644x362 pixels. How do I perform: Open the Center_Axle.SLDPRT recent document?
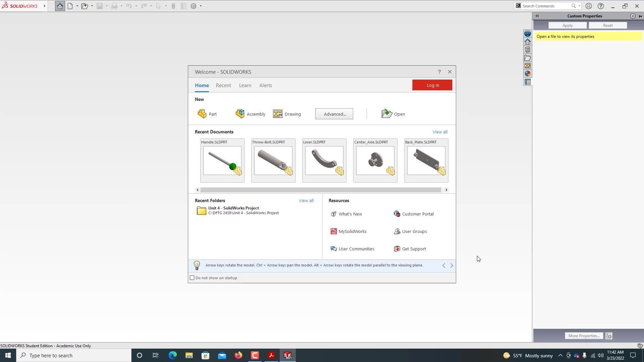[375, 161]
